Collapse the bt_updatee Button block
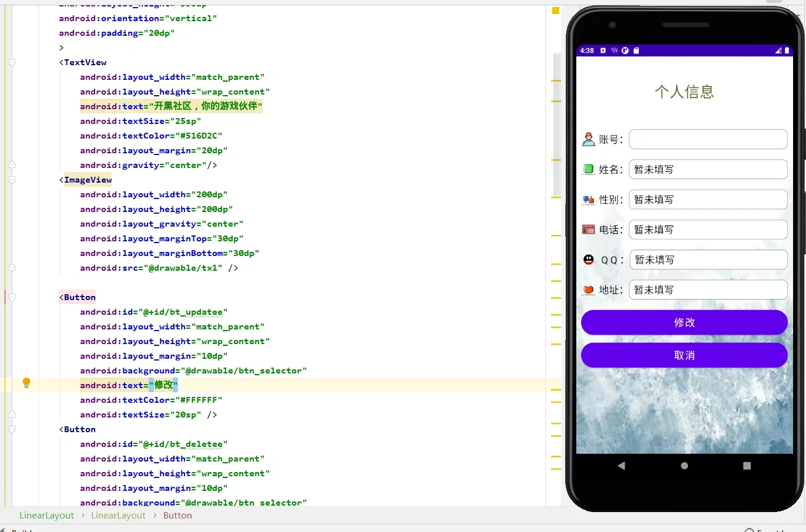The image size is (806, 532). [12, 297]
